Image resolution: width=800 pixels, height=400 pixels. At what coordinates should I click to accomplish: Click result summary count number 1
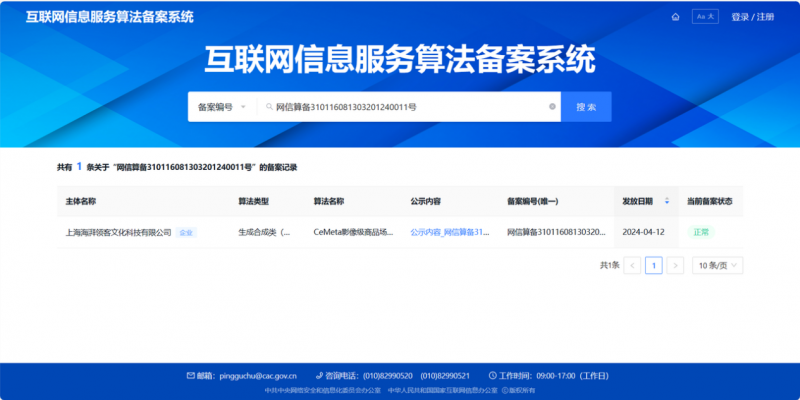pyautogui.click(x=79, y=167)
